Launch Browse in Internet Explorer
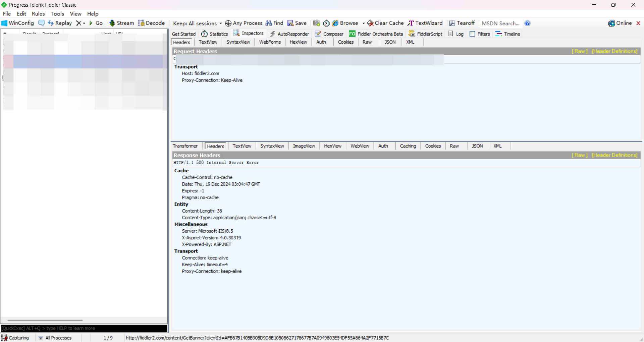 point(345,23)
